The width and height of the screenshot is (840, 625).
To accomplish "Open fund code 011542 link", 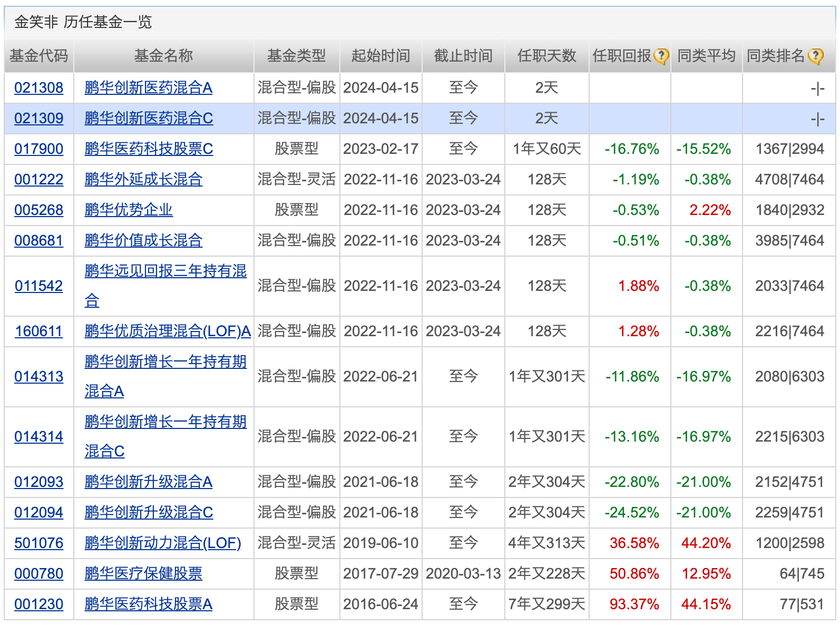I will pyautogui.click(x=39, y=286).
